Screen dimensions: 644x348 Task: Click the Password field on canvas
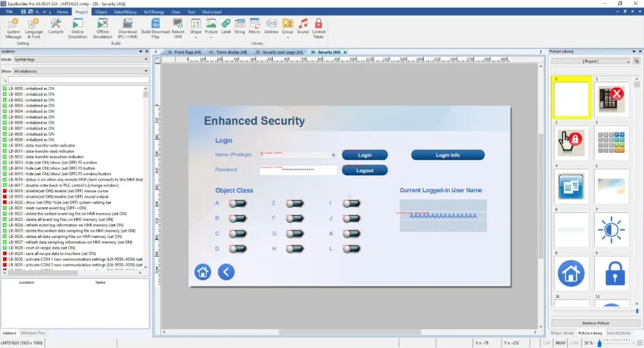pyautogui.click(x=298, y=170)
